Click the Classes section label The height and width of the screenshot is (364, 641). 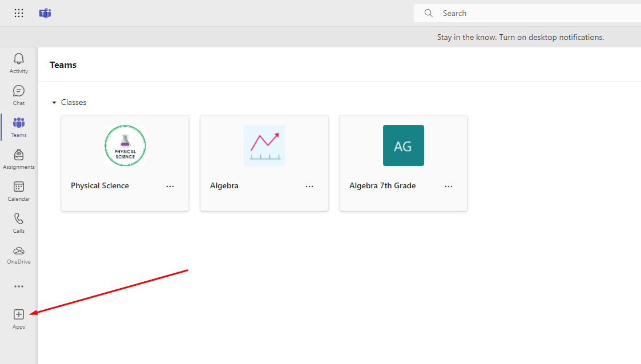pyautogui.click(x=74, y=103)
